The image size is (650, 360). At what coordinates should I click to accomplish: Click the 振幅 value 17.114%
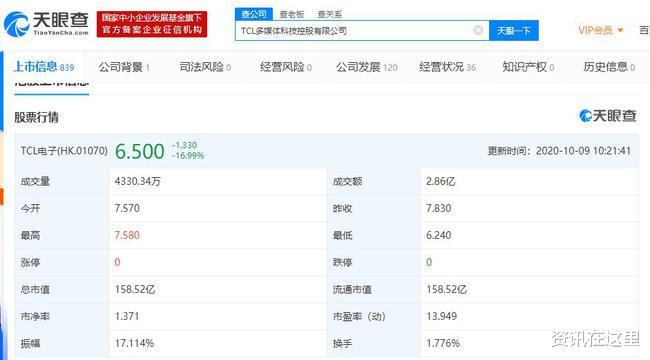click(x=134, y=343)
